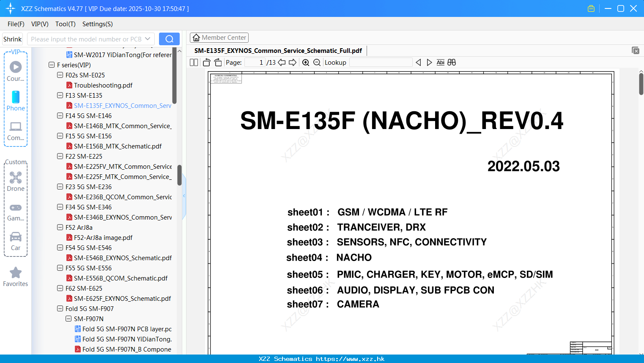Screen dimensions: 644x363
Task: Open SM-E546B_EXYNOS_Schematic.pdf
Action: [x=119, y=258]
